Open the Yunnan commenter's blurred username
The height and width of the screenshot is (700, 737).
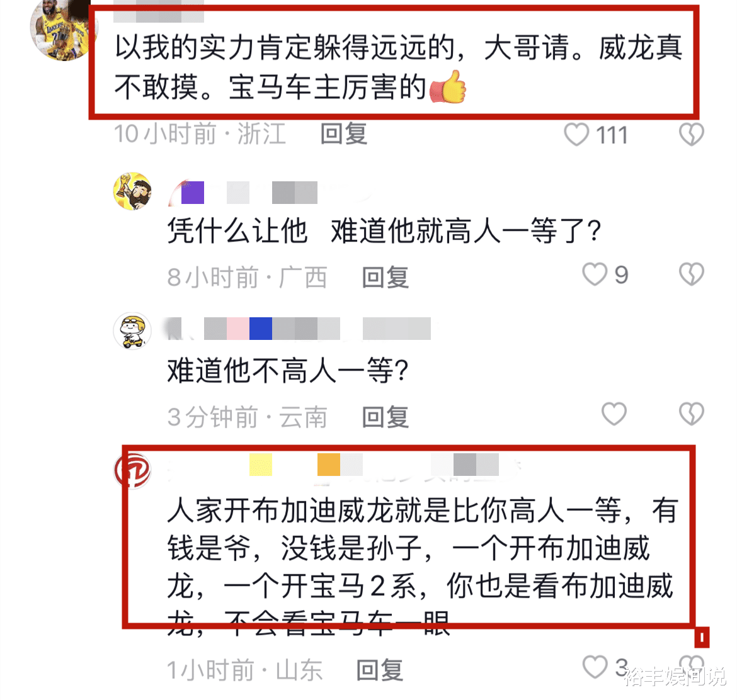coord(299,328)
